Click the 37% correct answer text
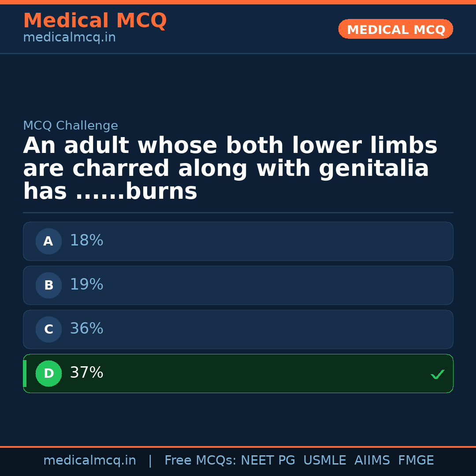 pos(86,373)
